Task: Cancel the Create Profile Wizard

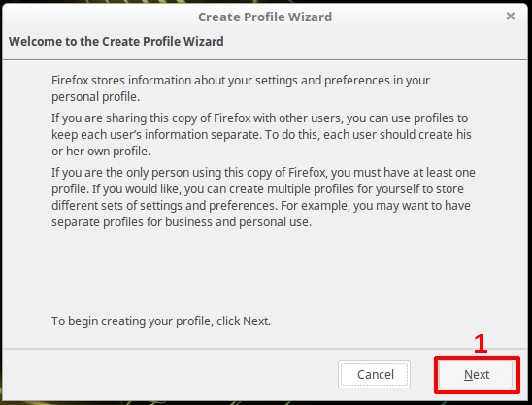Action: click(374, 375)
